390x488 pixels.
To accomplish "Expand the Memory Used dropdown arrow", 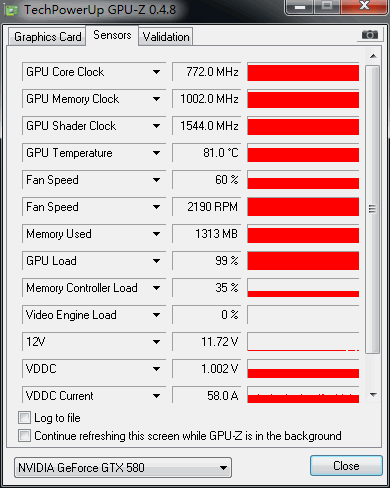I will tap(156, 234).
